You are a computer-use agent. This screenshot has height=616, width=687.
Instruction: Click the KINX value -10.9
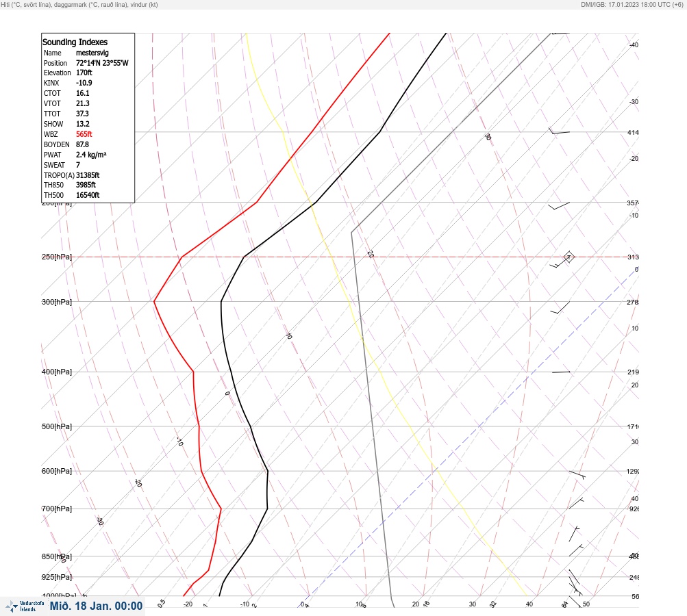pyautogui.click(x=84, y=83)
